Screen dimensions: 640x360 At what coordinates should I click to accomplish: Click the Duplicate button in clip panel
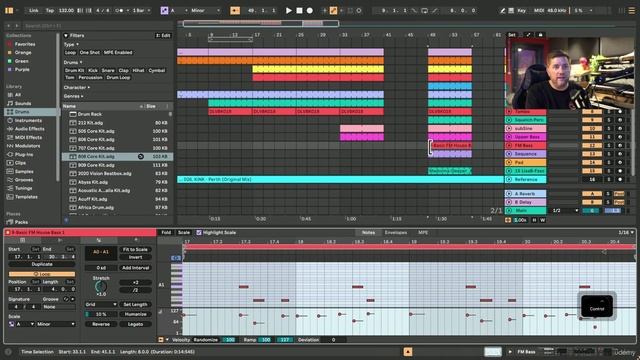click(x=42, y=264)
